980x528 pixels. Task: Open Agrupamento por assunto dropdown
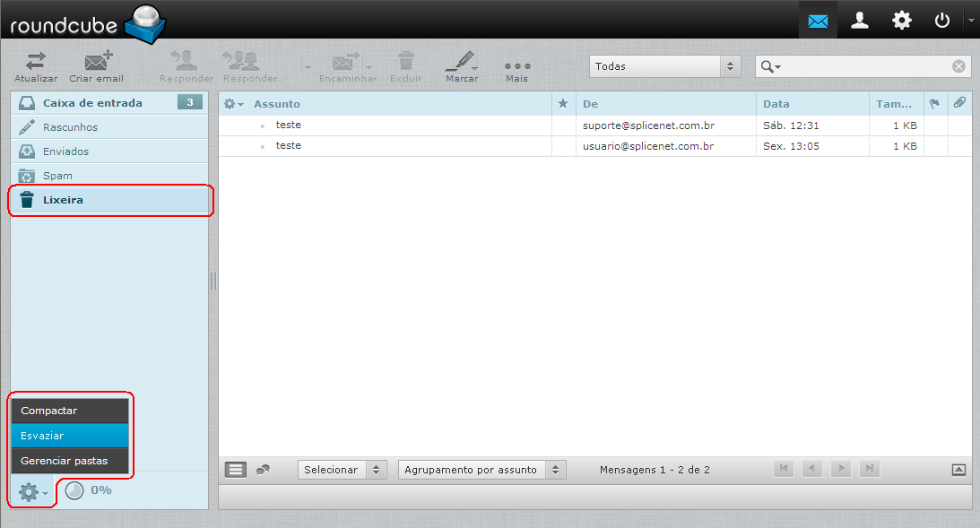pyautogui.click(x=482, y=470)
